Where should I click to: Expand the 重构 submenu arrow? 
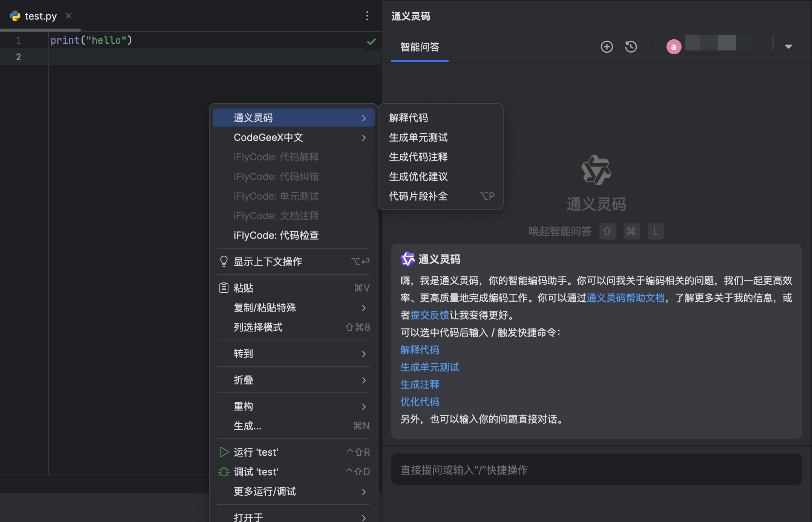point(364,406)
